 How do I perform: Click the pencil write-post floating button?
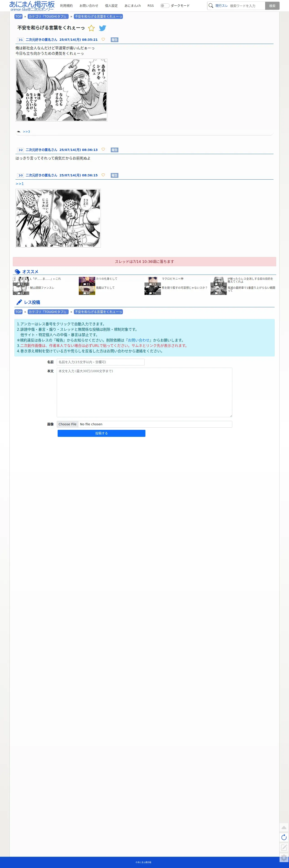coord(284,847)
